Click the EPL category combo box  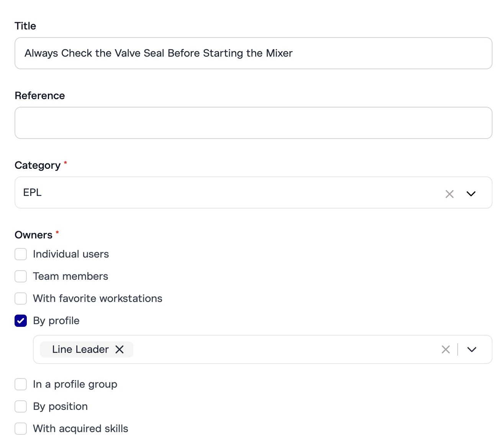[x=230, y=193]
